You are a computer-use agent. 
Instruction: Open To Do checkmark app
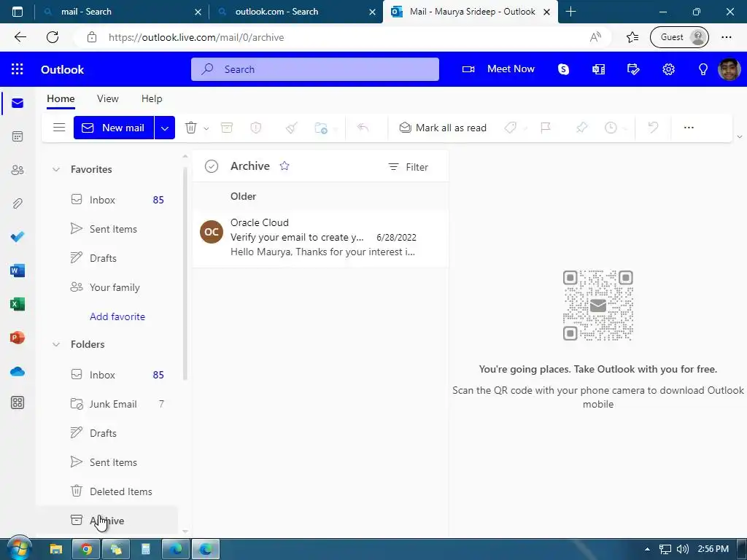point(18,237)
